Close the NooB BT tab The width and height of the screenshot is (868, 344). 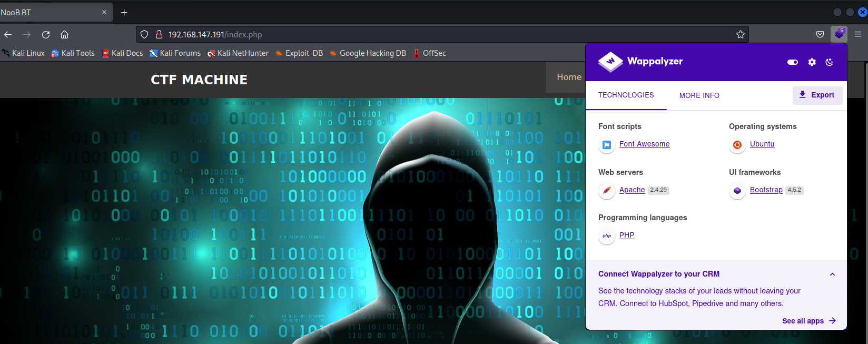click(x=104, y=12)
